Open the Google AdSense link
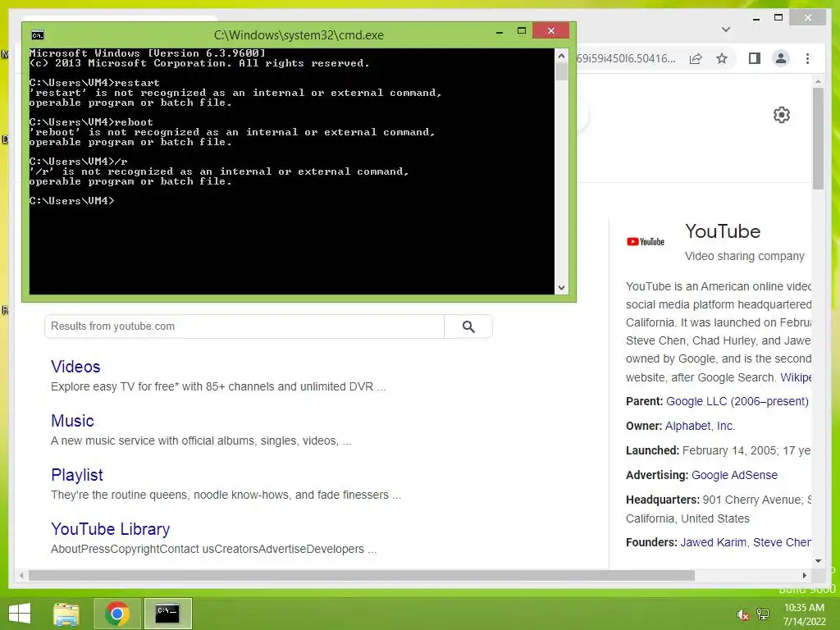Viewport: 840px width, 630px height. pyautogui.click(x=734, y=475)
